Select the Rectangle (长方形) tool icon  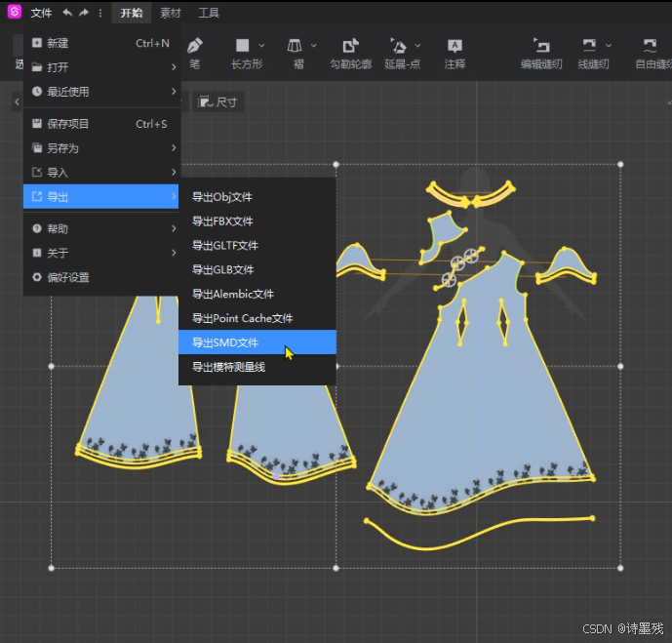pos(242,46)
